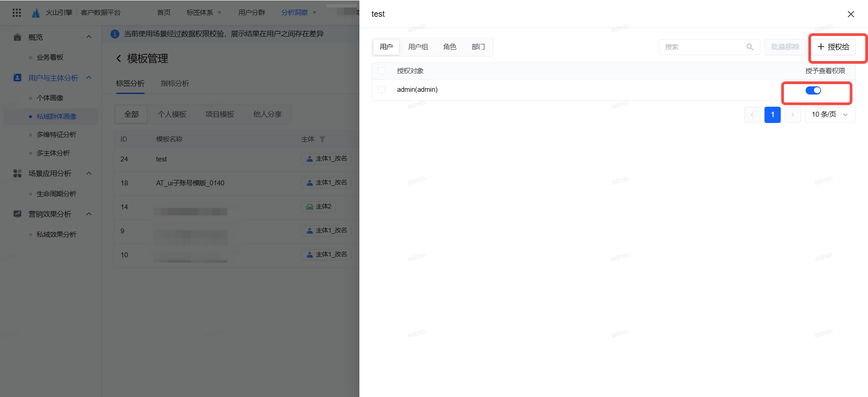
Task: Select the 个人模板 filter tab
Action: tap(172, 114)
